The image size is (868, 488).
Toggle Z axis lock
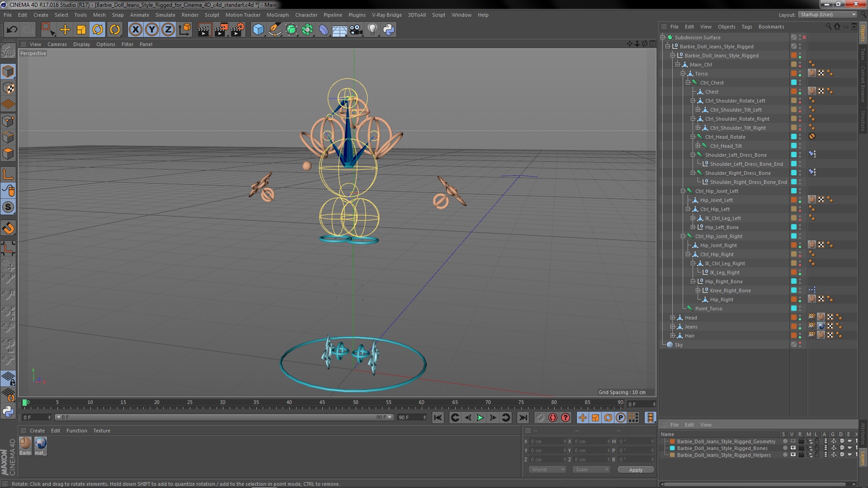168,30
